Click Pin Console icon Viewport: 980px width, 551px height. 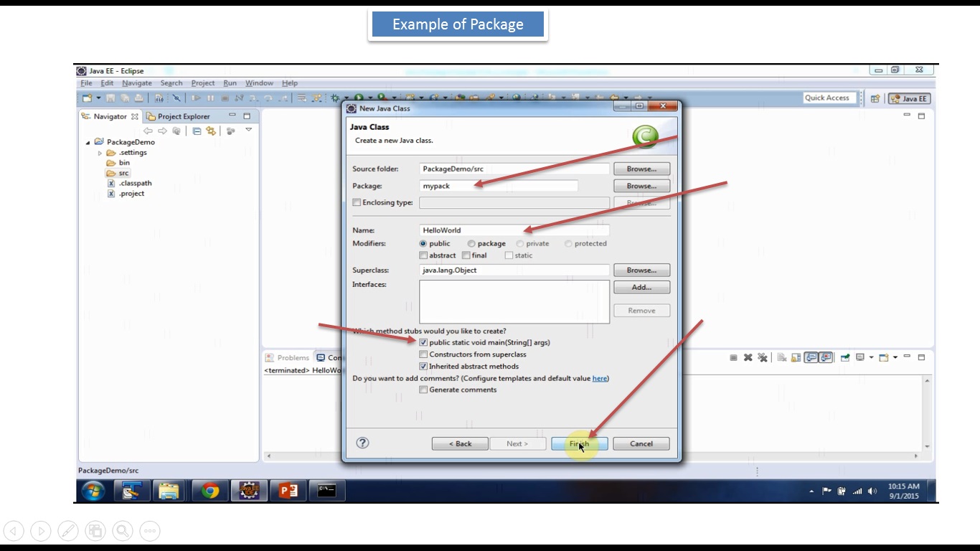844,357
